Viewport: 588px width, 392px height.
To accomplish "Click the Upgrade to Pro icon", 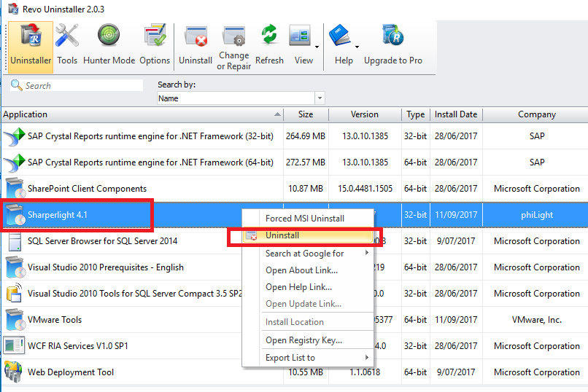I will tap(392, 35).
